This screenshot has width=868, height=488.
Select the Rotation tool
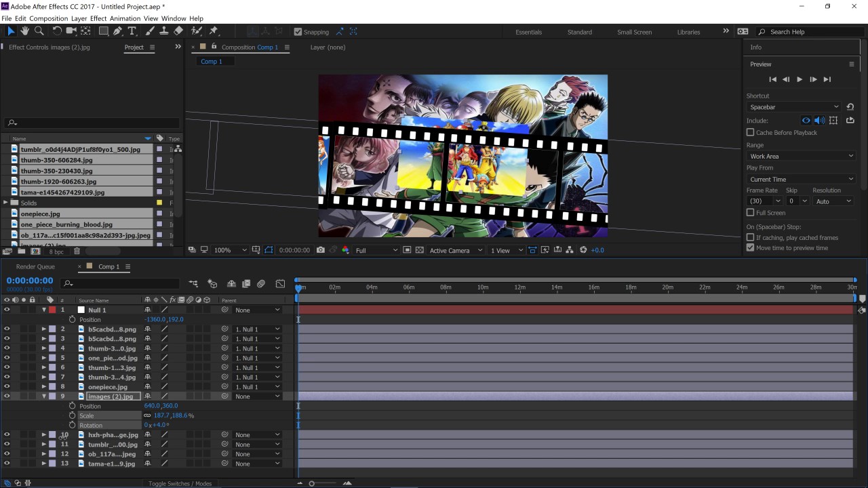tap(57, 31)
